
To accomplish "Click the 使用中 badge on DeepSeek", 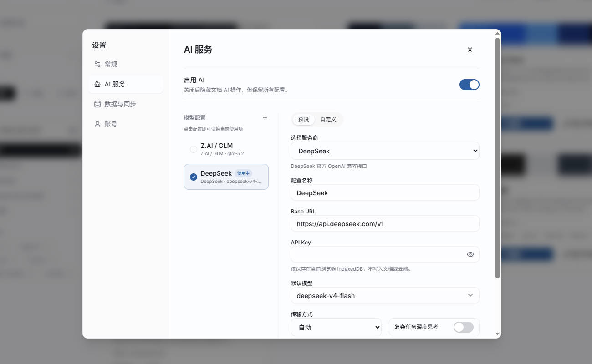I will (x=244, y=173).
